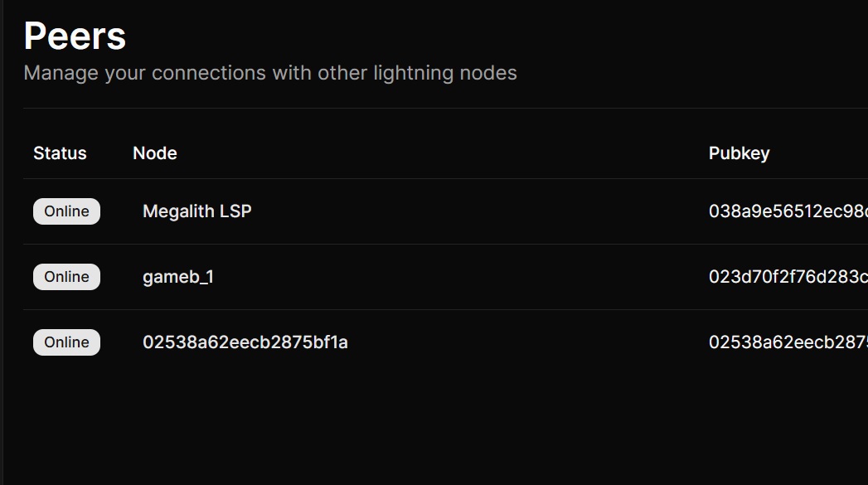Click the Peers page heading
This screenshot has width=868, height=485.
(x=75, y=36)
